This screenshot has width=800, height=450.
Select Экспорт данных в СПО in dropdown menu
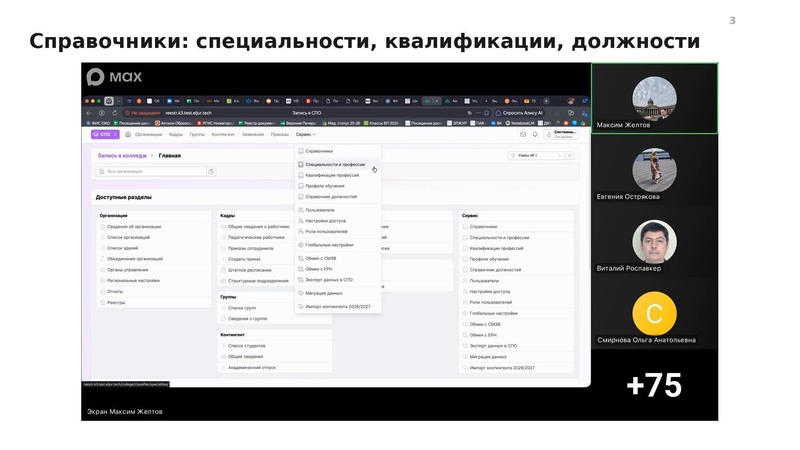click(x=338, y=280)
